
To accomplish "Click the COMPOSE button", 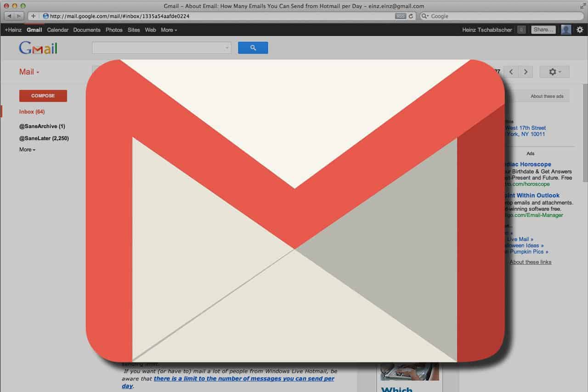I will [43, 96].
